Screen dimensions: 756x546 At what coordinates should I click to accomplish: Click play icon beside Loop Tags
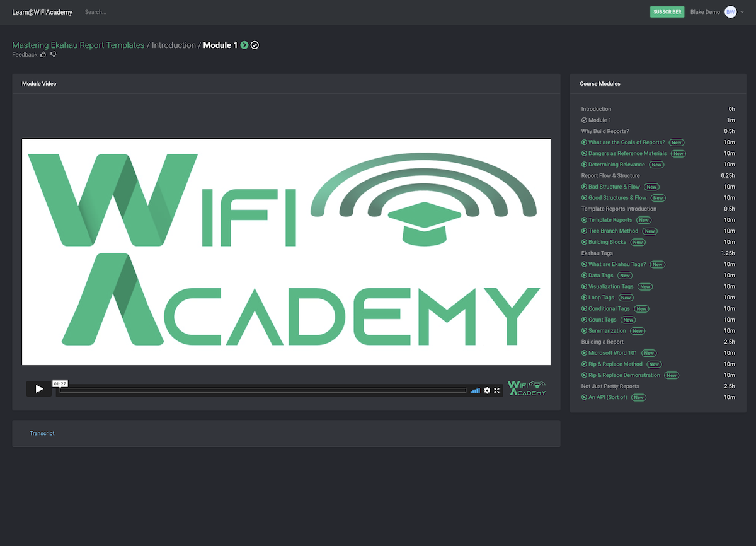coord(584,298)
